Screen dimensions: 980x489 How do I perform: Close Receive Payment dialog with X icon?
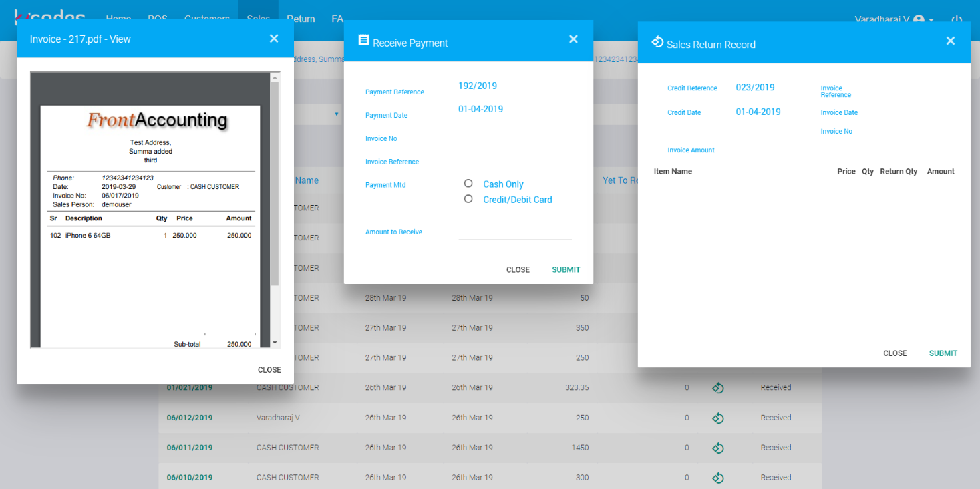[573, 39]
